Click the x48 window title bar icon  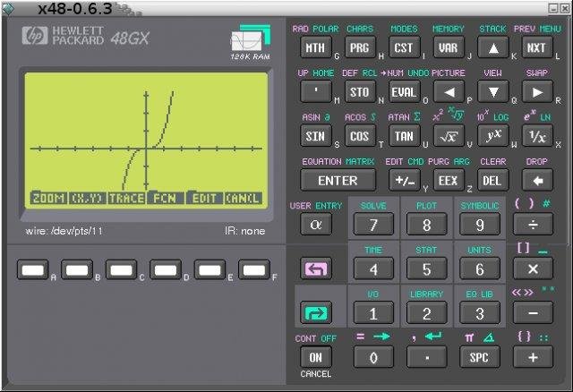(8, 9)
